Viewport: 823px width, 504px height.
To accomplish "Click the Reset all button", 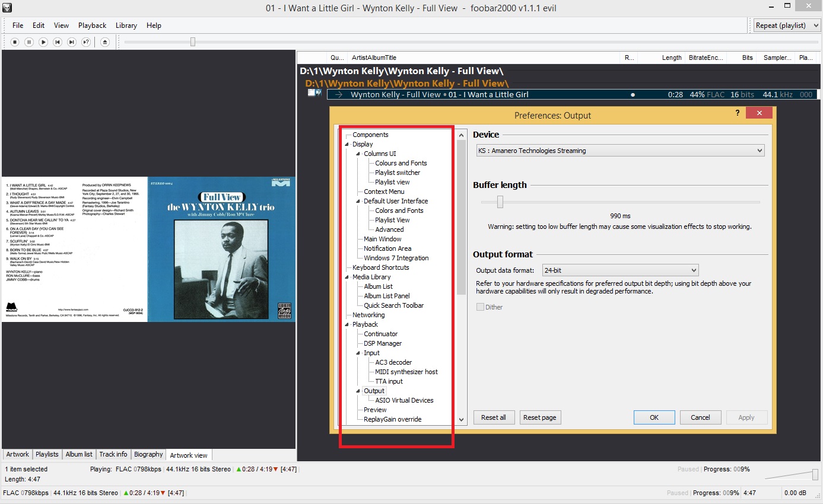I will click(x=494, y=417).
